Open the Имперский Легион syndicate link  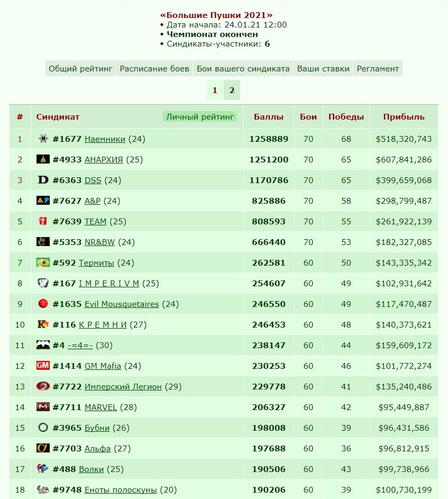123,387
